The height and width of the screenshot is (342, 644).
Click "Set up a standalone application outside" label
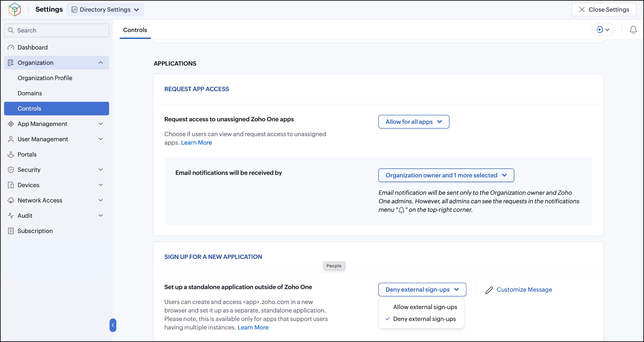click(x=238, y=287)
